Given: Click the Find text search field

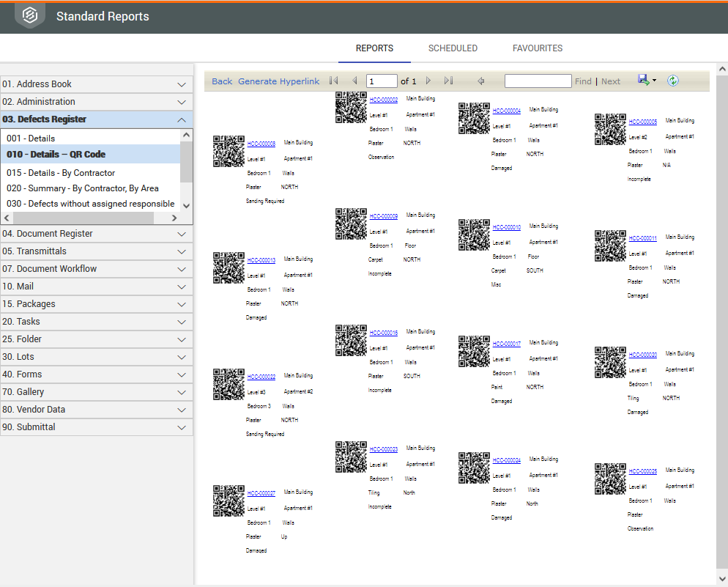Looking at the screenshot, I should (538, 81).
